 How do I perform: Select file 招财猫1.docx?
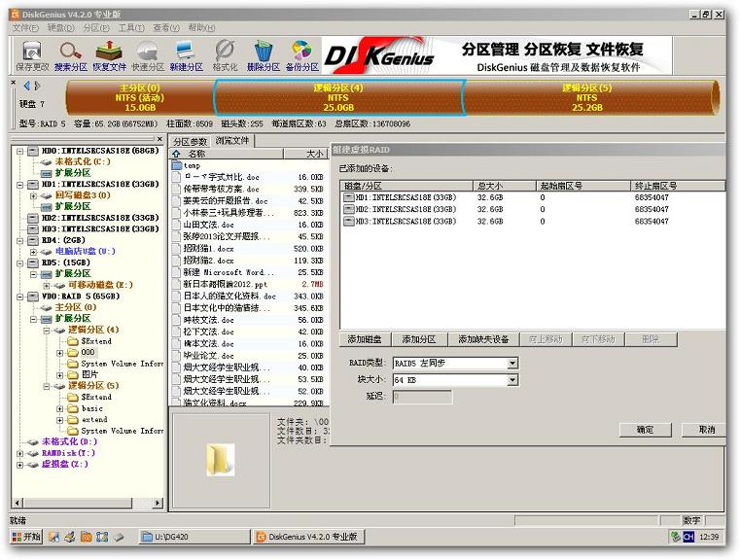208,249
